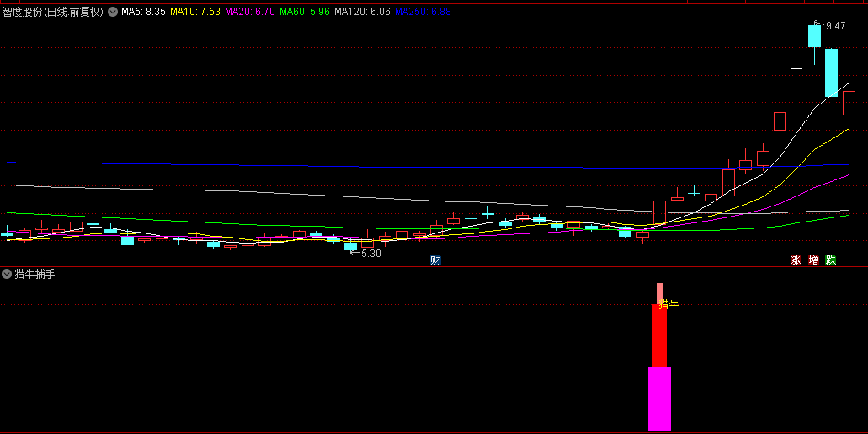Click the 9.47 high price label
This screenshot has height=434, width=868.
pyautogui.click(x=835, y=25)
